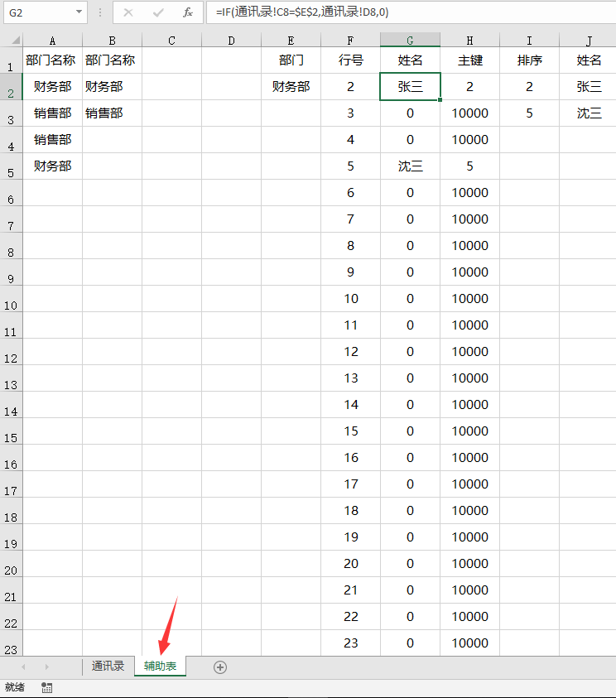Select row 2 header
The height and width of the screenshot is (698, 616).
point(11,87)
